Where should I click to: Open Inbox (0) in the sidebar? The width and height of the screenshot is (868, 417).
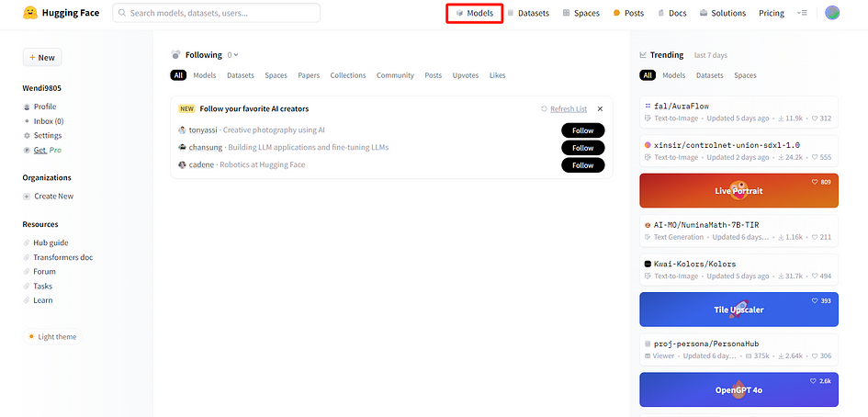tap(43, 121)
